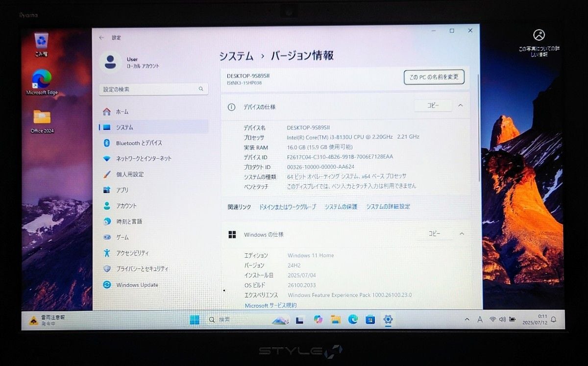Focus the 設定の検索 search field
Viewport: 588px width, 366px height.
(153, 89)
